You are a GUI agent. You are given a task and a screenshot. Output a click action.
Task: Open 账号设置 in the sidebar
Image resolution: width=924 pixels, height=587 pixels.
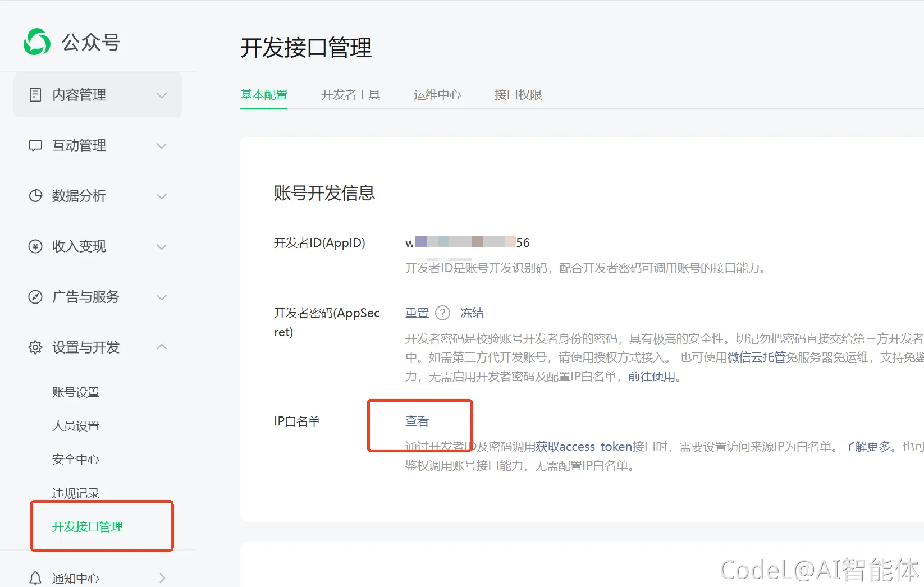click(x=76, y=392)
